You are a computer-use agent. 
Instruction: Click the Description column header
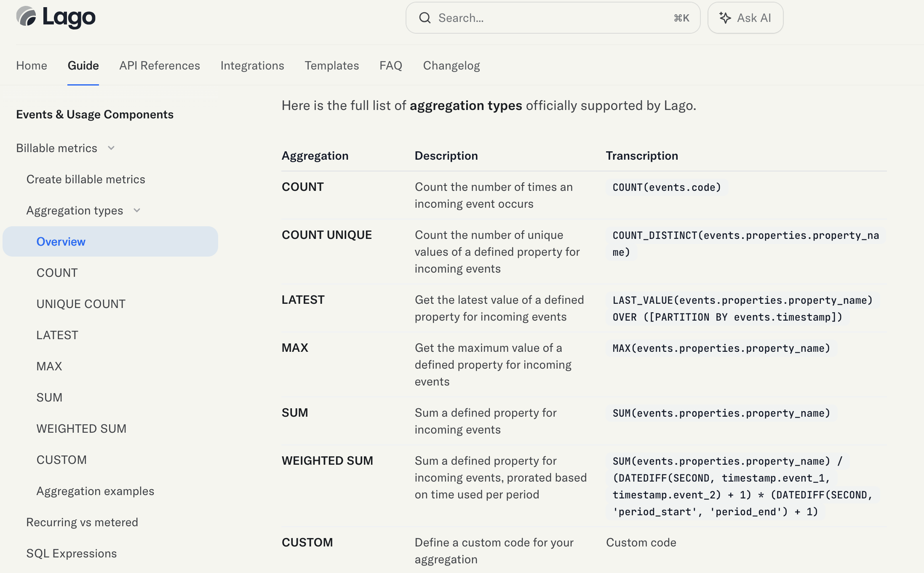(x=446, y=155)
